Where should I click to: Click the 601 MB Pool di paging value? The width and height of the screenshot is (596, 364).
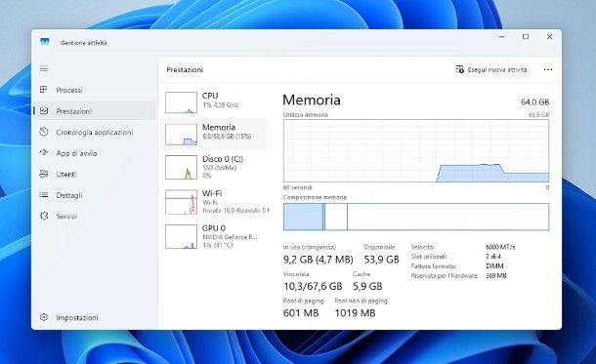[301, 312]
